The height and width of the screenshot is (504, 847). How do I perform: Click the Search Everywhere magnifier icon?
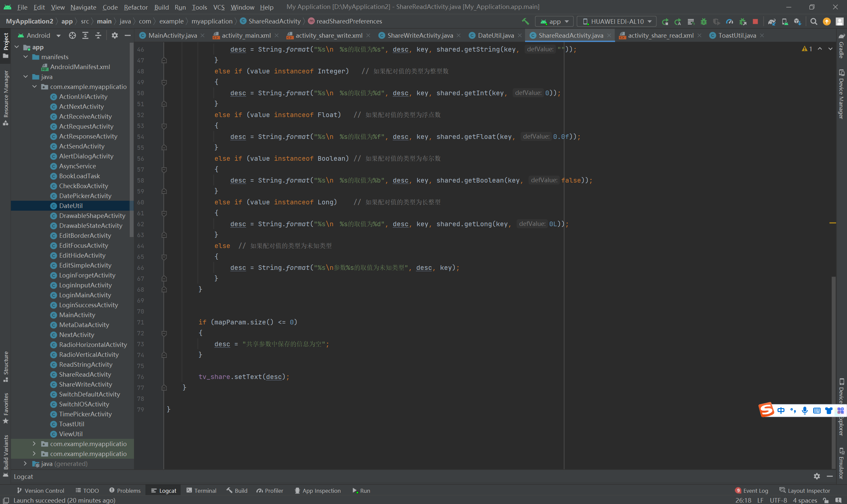(x=814, y=21)
